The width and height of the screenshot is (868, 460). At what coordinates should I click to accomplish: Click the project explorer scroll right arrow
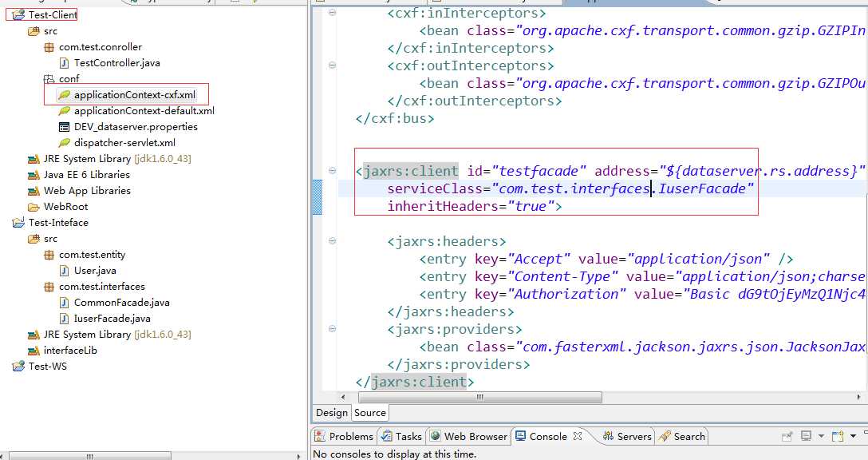pos(298,456)
